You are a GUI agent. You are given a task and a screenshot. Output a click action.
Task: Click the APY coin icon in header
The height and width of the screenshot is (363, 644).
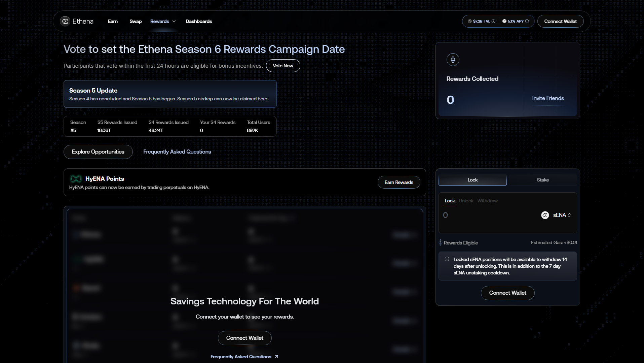[x=504, y=21]
